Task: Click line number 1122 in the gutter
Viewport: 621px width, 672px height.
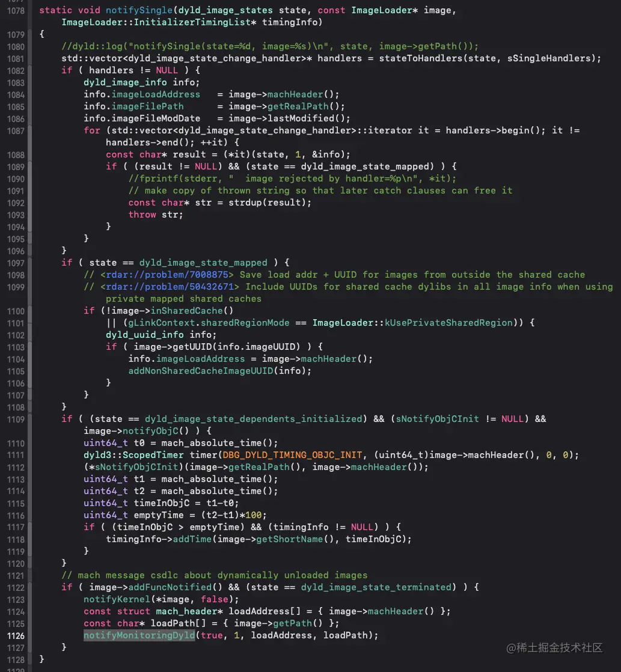Action: tap(16, 588)
